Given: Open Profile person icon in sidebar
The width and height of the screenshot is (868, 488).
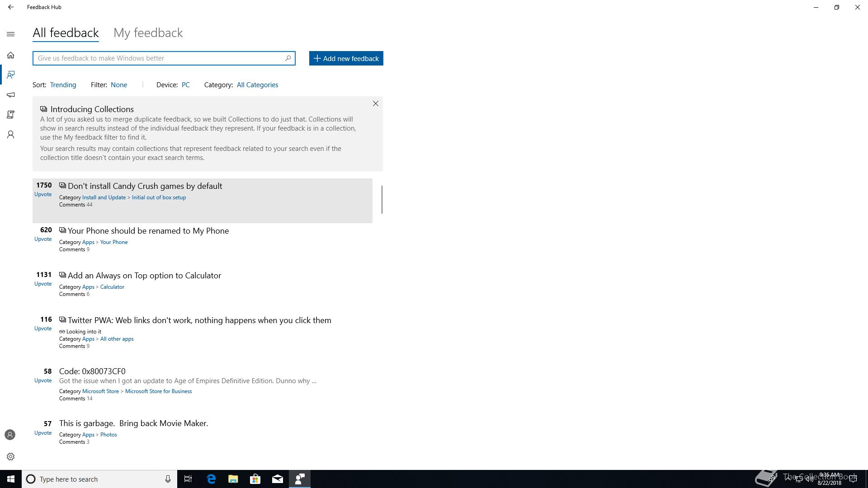Looking at the screenshot, I should 11,134.
